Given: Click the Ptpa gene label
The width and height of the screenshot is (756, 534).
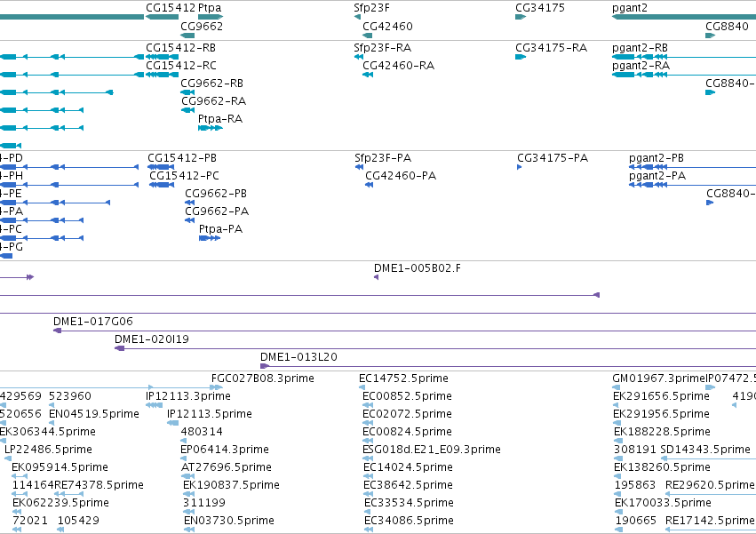Looking at the screenshot, I should (210, 8).
